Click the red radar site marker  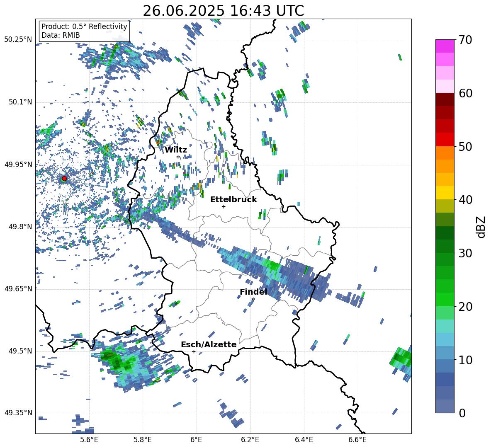[x=64, y=178]
